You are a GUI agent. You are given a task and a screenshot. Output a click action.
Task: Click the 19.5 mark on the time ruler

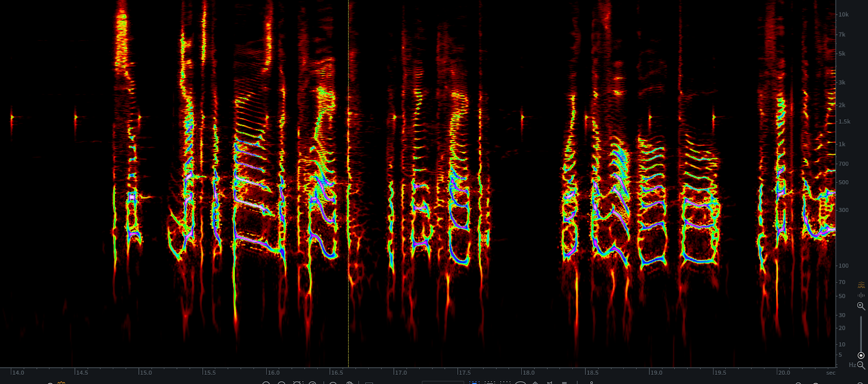(x=720, y=373)
